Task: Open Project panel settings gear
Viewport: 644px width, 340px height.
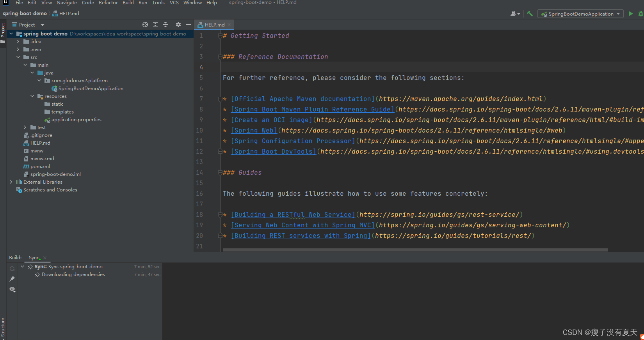Action: point(178,25)
